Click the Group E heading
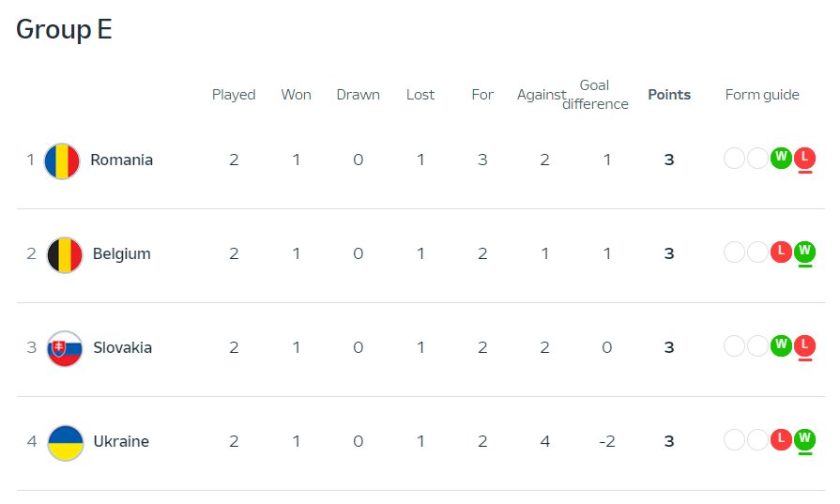Screen dimensions: 840x504 click(64, 29)
